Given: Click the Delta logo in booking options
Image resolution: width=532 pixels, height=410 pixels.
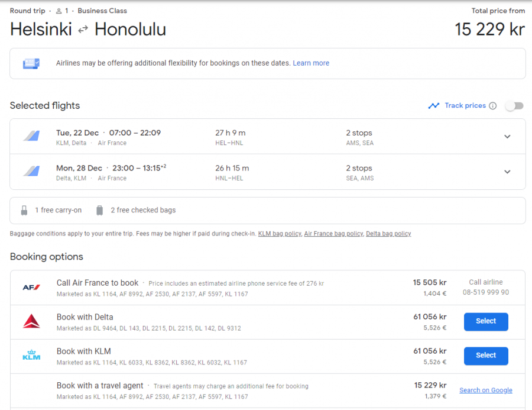Looking at the screenshot, I should point(31,321).
